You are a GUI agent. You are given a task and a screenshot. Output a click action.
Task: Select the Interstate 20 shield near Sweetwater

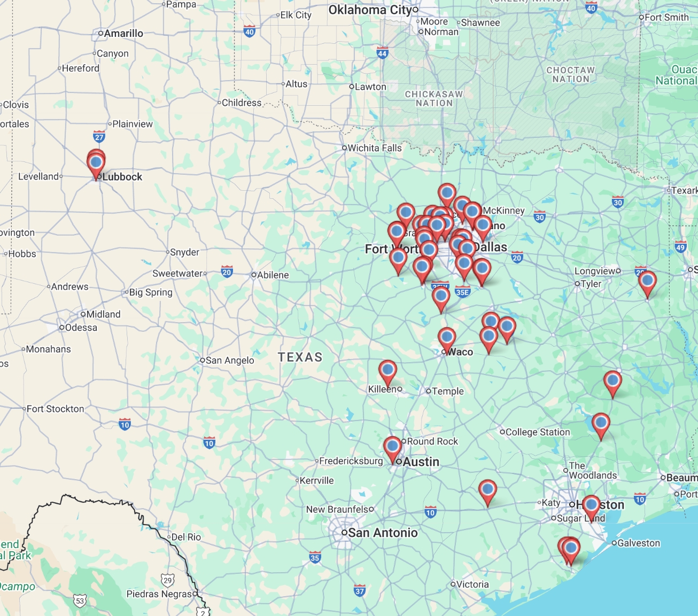click(x=227, y=271)
